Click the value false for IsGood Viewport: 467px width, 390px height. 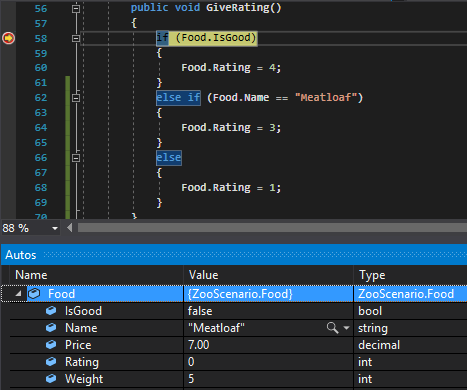(x=200, y=311)
